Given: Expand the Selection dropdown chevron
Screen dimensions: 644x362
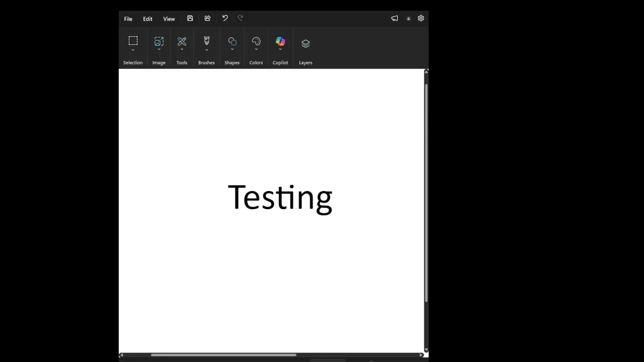Looking at the screenshot, I should [x=133, y=50].
